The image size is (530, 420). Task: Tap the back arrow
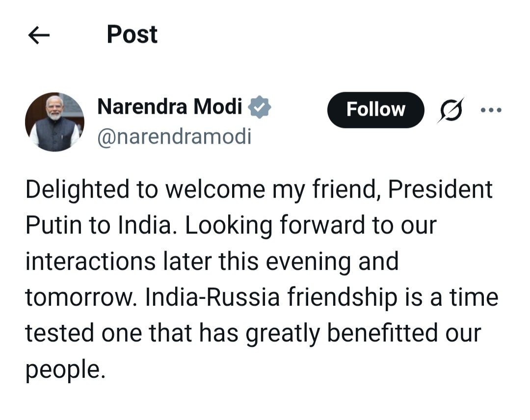pos(39,35)
